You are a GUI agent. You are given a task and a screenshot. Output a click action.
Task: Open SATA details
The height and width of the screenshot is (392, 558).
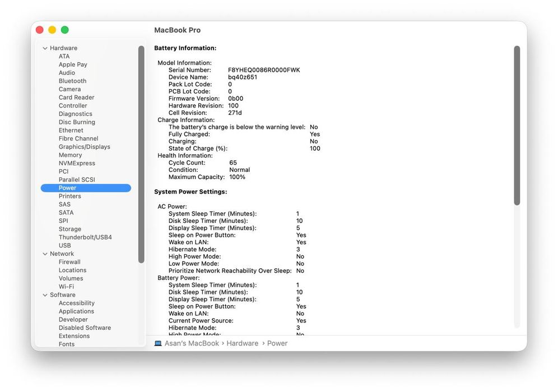click(x=66, y=212)
